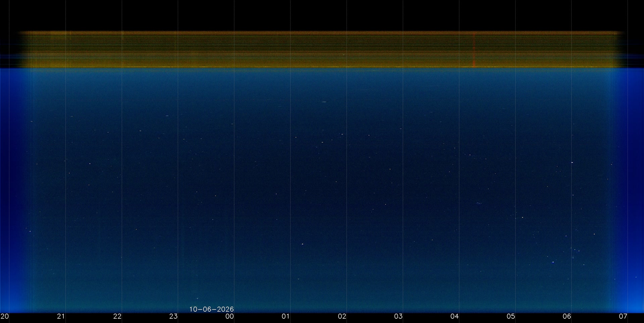This screenshot has width=644, height=323.
Task: Click the 00 midnight hour label
Action: [229, 316]
